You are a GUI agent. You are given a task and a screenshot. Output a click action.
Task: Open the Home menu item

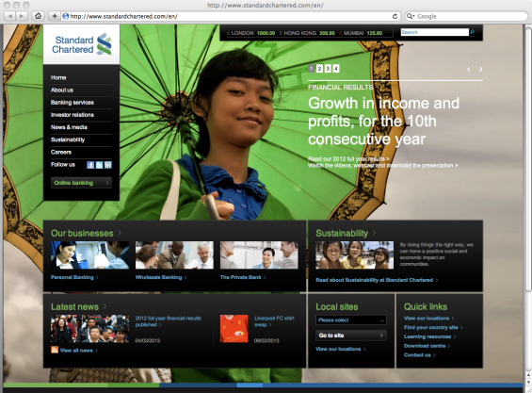point(58,77)
